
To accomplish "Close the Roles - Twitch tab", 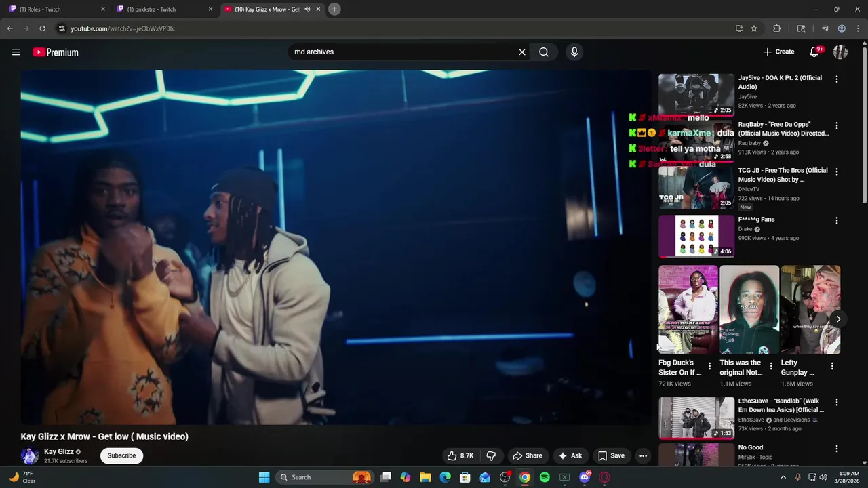I will pos(103,9).
